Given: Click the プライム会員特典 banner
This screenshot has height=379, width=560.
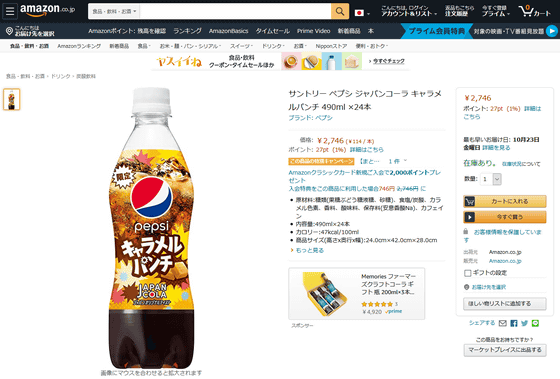Looking at the screenshot, I should point(436,31).
